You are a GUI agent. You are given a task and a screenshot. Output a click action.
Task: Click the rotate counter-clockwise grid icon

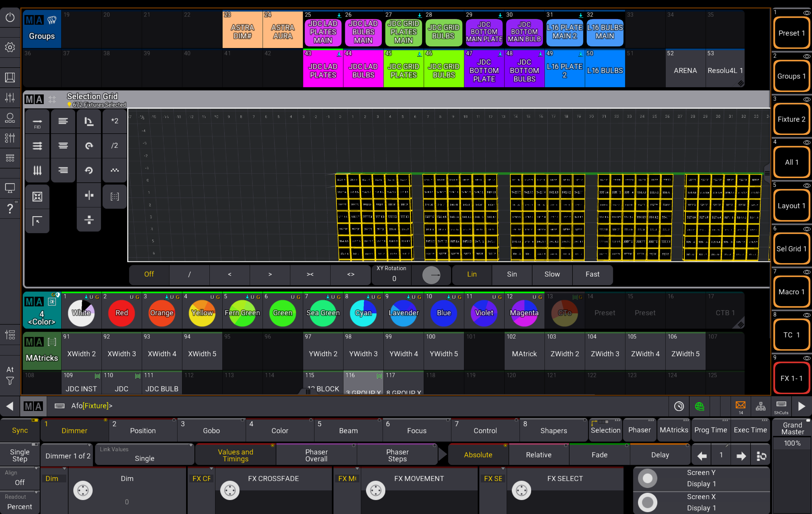pos(89,170)
